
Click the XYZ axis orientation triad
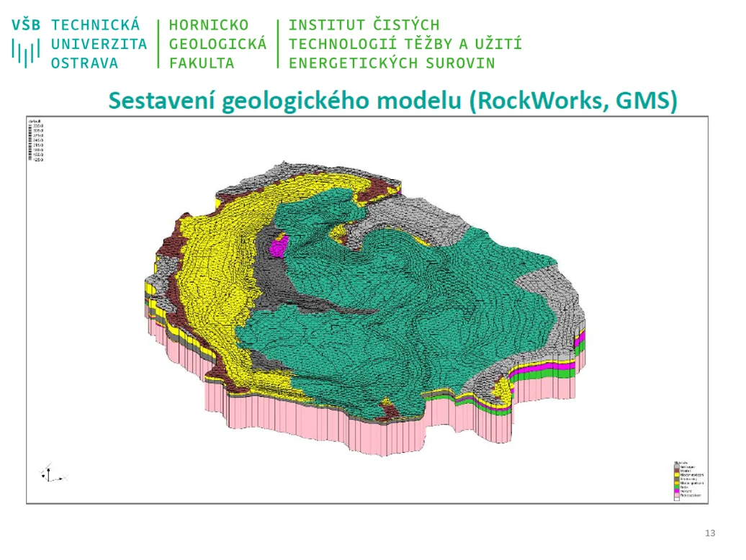point(53,472)
